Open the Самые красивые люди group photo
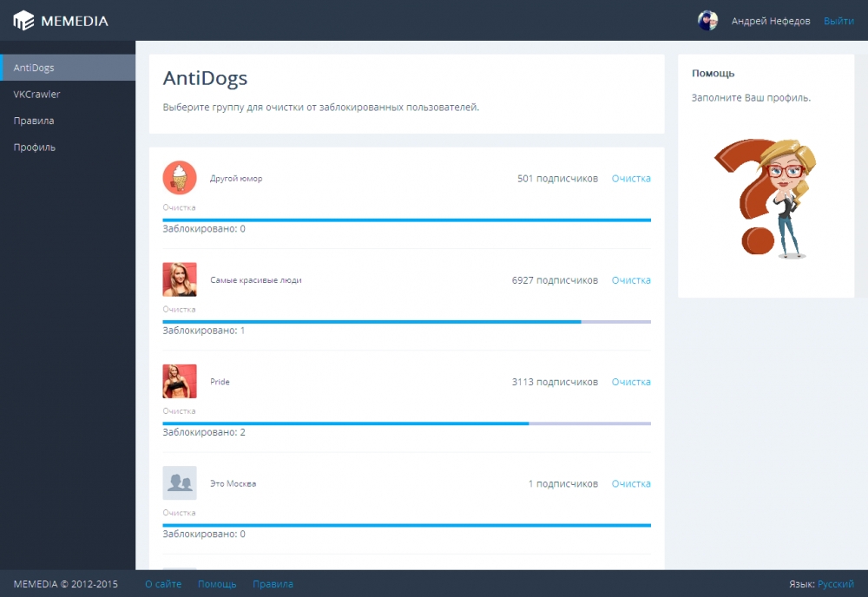 180,279
